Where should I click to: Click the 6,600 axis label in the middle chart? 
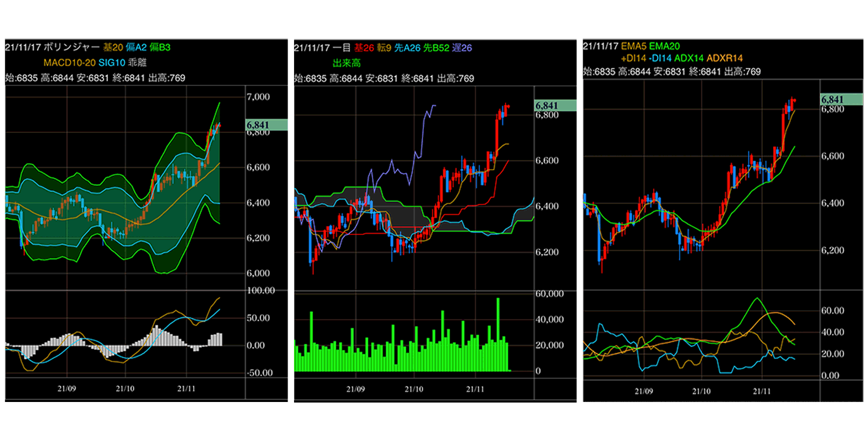[547, 161]
